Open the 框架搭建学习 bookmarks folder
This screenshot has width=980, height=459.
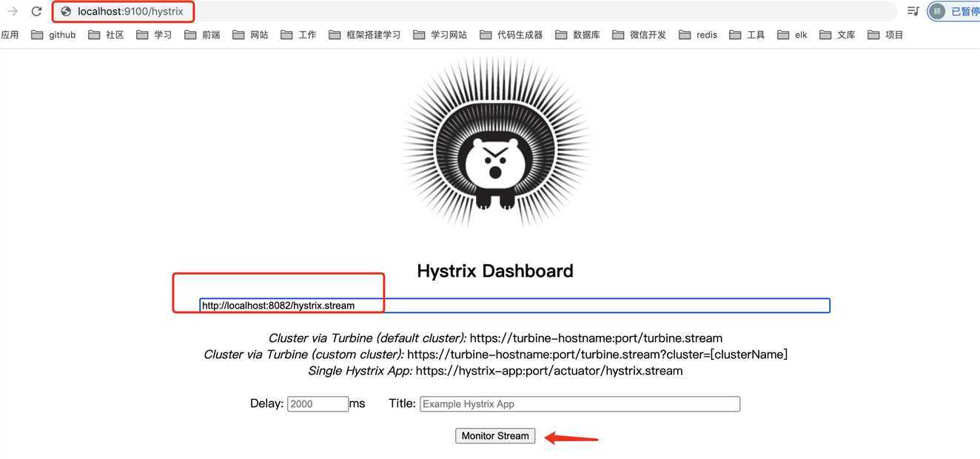tap(364, 35)
